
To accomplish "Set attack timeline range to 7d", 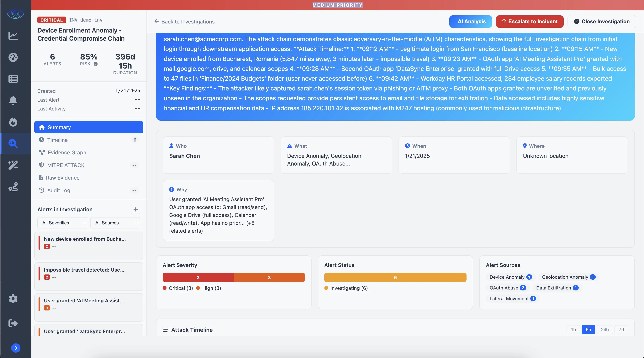I will tap(621, 330).
